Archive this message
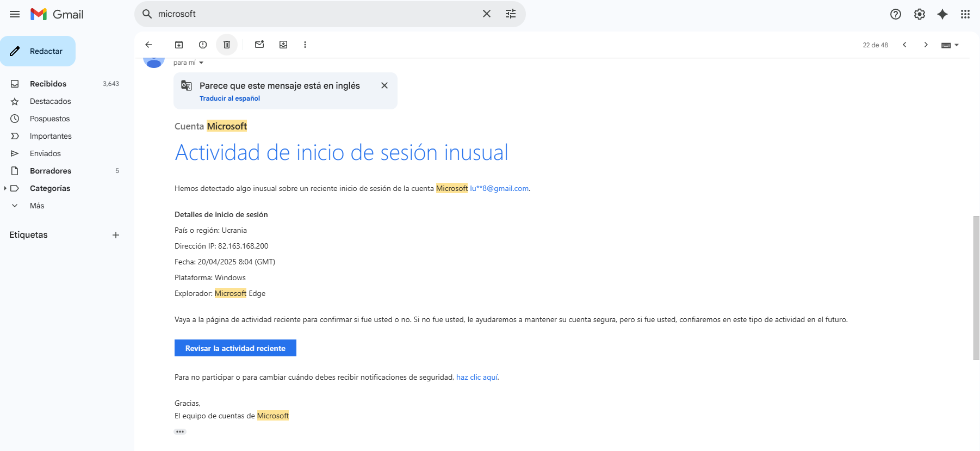Image resolution: width=980 pixels, height=451 pixels. (x=179, y=45)
